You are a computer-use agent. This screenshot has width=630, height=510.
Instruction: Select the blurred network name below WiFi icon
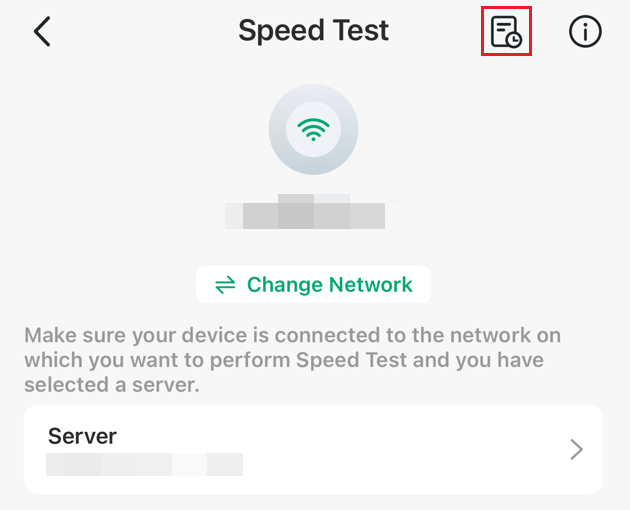[305, 214]
